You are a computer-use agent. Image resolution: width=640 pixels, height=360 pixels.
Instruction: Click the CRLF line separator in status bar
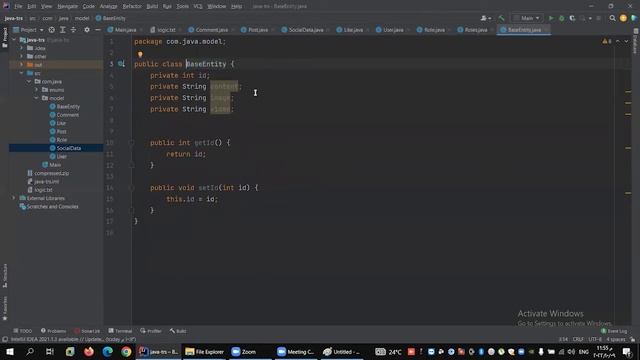(578, 339)
